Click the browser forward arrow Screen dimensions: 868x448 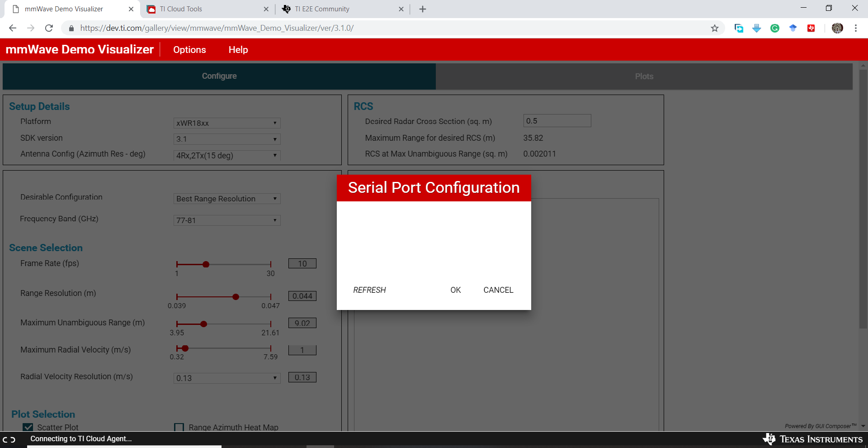click(31, 28)
